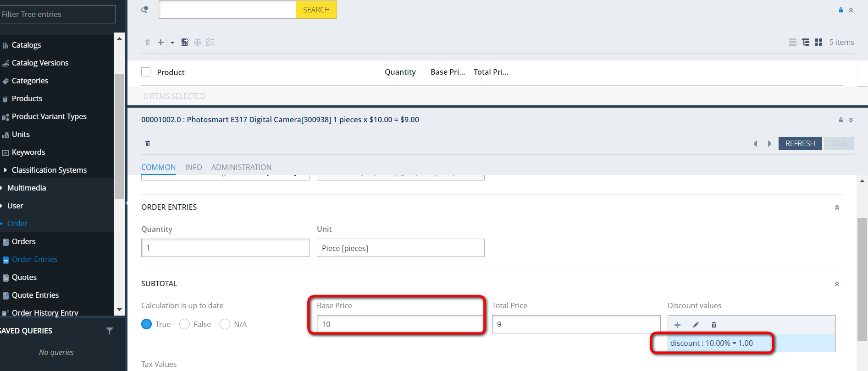868x371 pixels.
Task: Collapse the search results panel
Action: coord(851,10)
